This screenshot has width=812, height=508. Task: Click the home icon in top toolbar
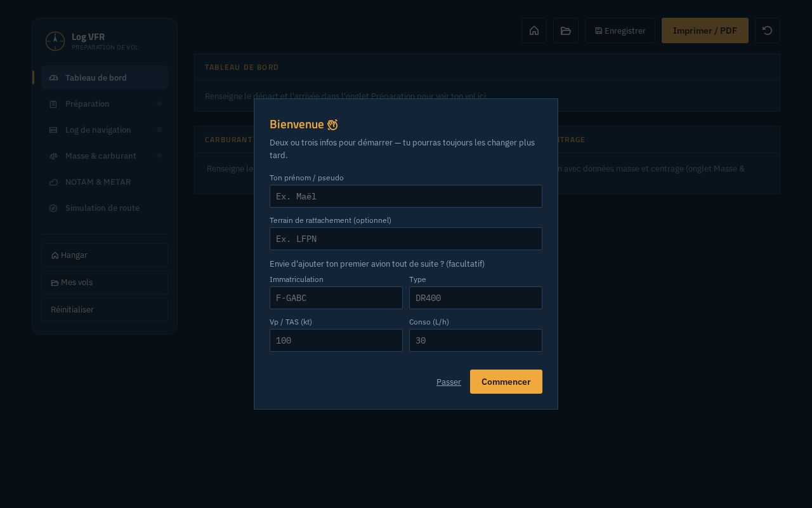point(534,30)
